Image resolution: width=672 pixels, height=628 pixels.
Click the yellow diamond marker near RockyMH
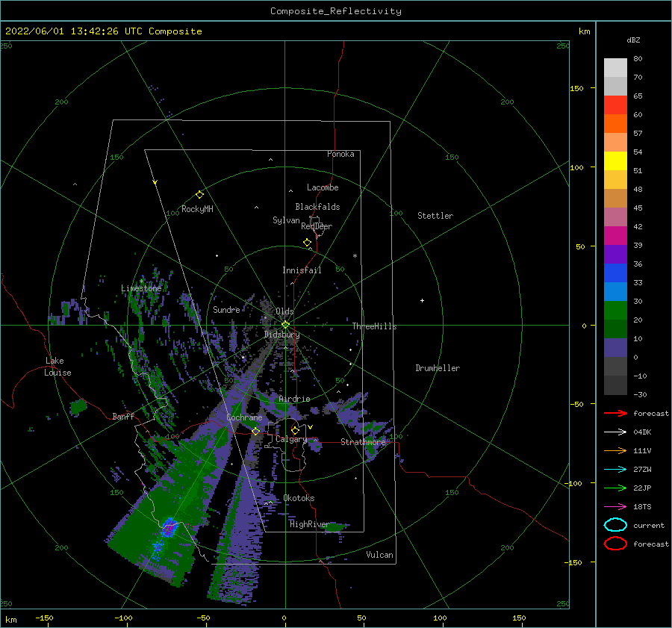[x=199, y=195]
